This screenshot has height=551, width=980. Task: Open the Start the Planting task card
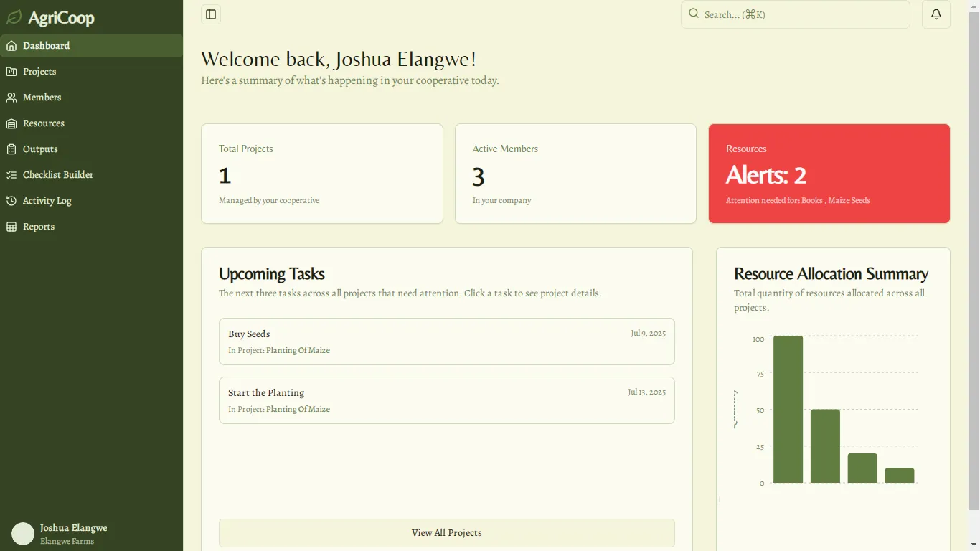tap(447, 400)
